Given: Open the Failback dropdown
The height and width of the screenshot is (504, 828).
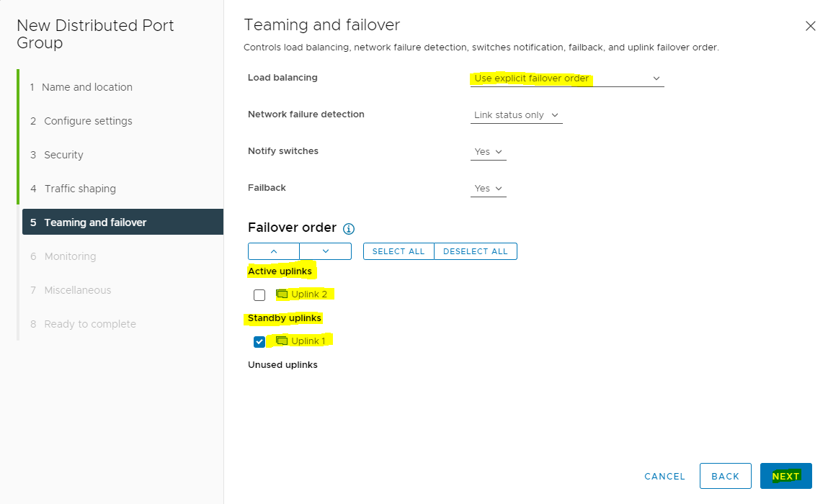Looking at the screenshot, I should 489,189.
